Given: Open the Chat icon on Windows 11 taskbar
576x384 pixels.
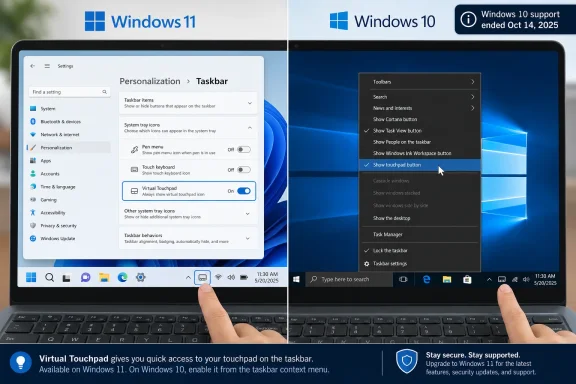Looking at the screenshot, I should click(85, 277).
